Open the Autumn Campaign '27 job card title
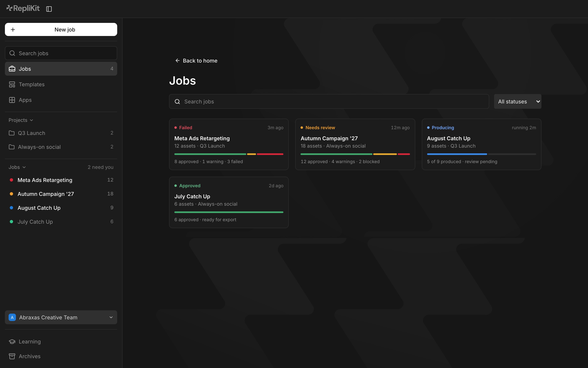 [329, 138]
